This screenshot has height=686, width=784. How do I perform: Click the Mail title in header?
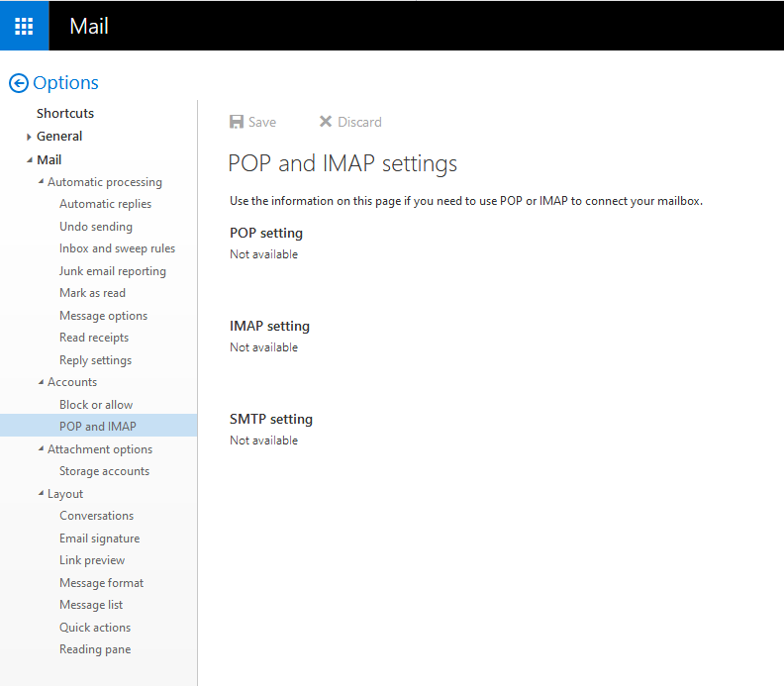click(89, 26)
